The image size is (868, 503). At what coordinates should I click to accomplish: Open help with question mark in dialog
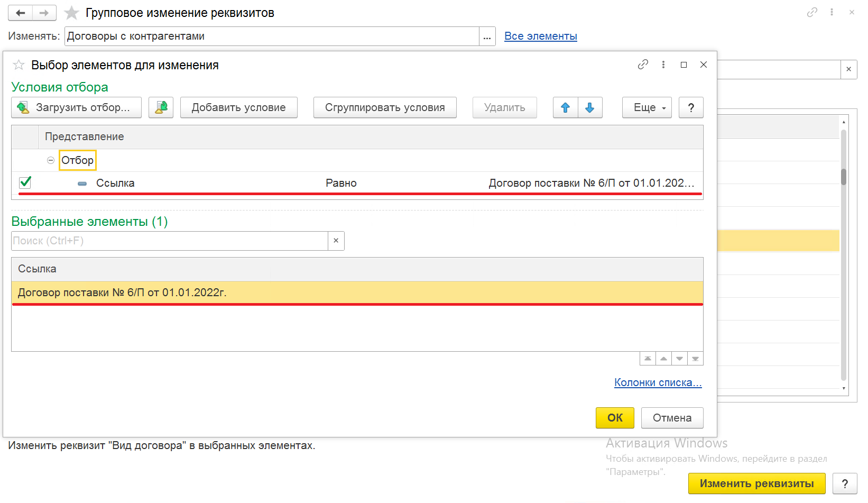(x=691, y=107)
